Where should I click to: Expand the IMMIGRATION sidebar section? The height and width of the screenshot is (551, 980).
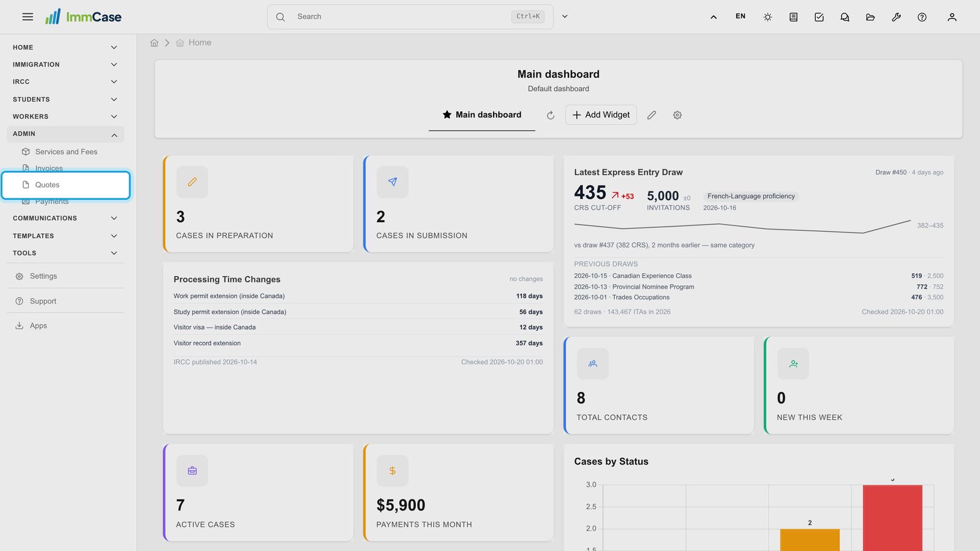(66, 64)
